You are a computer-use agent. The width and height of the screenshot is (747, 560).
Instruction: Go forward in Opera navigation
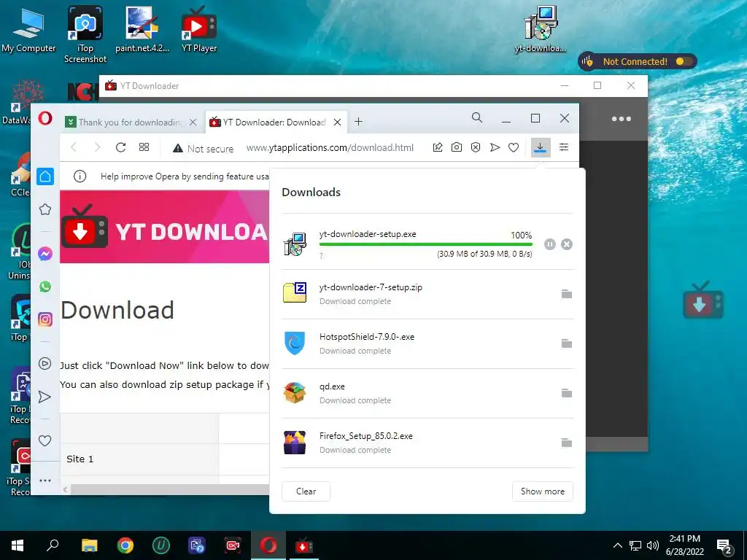tap(97, 147)
